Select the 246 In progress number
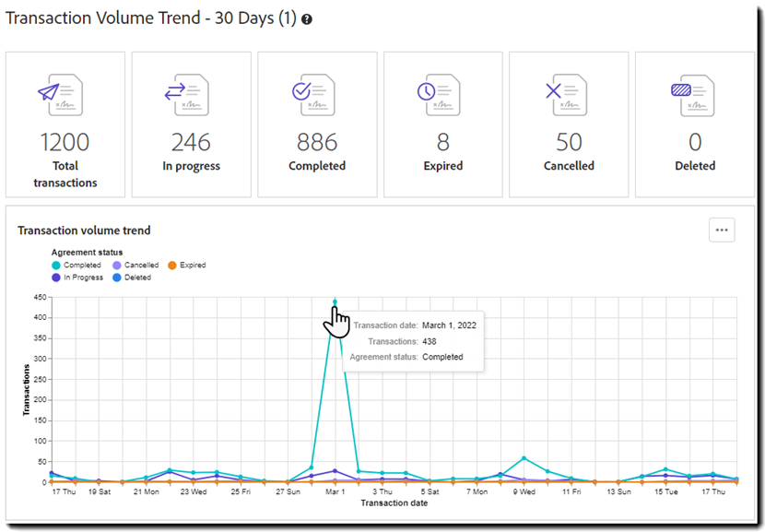Viewport: 765px width, 532px height. (191, 142)
